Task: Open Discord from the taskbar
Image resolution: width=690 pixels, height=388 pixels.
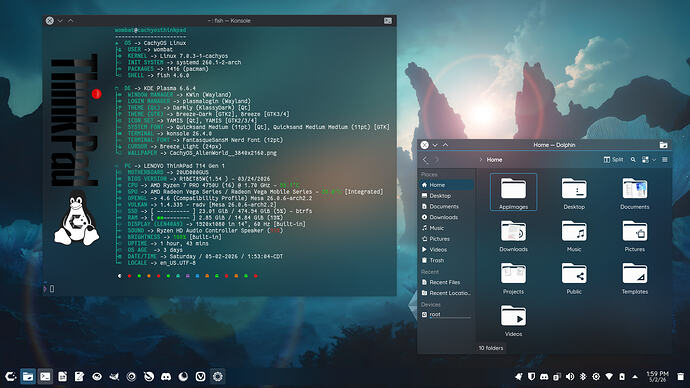Action: click(166, 377)
